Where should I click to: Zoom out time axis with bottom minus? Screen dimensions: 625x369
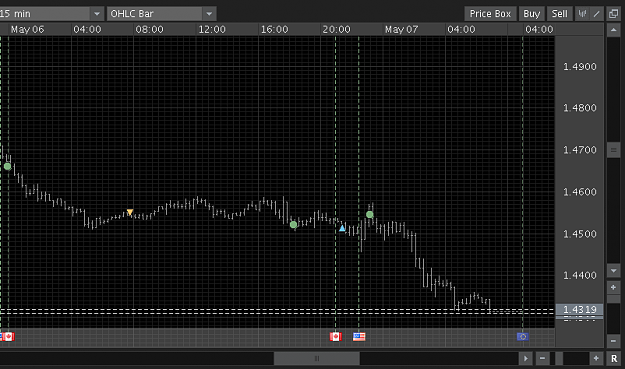click(x=542, y=359)
